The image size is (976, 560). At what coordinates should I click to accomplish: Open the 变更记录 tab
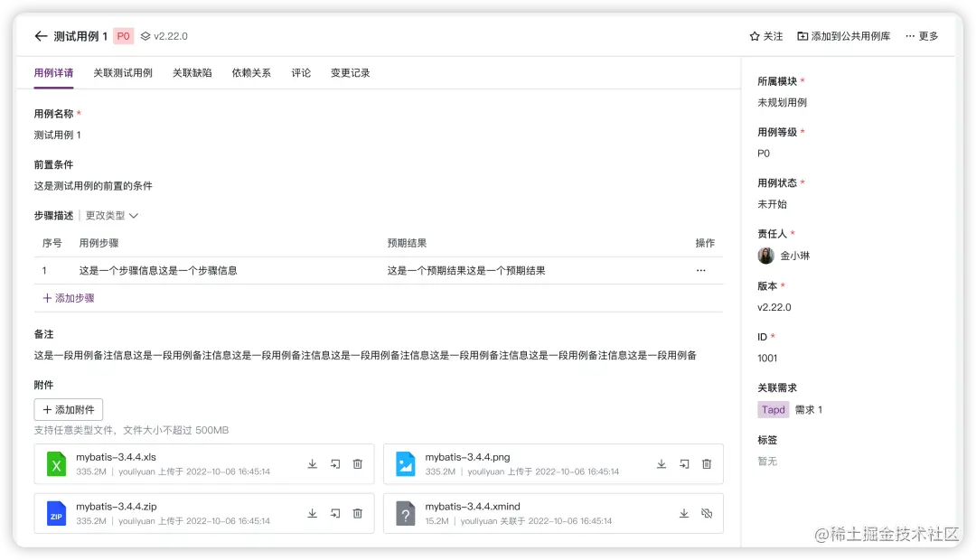(x=349, y=71)
